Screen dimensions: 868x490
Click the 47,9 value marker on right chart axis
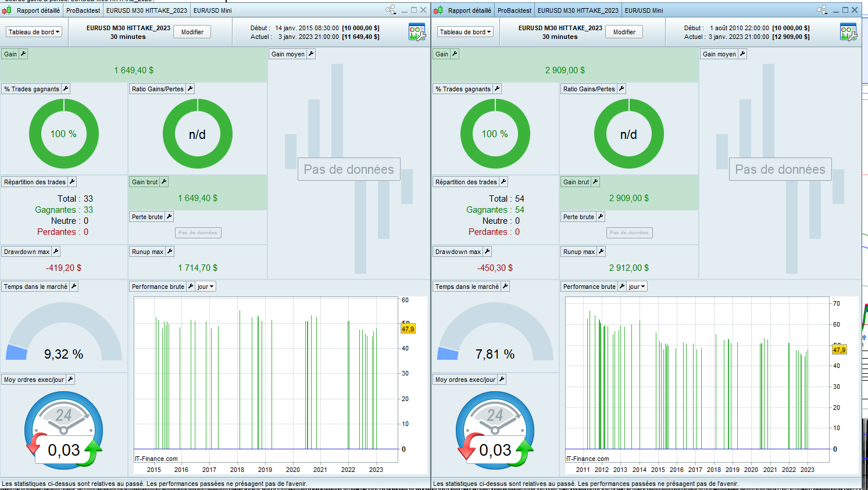tap(840, 350)
